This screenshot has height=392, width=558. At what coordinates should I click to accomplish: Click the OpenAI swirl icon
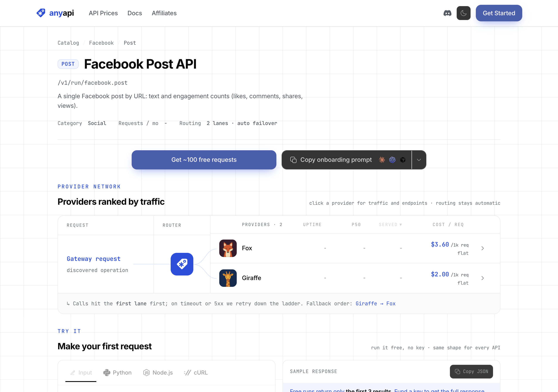(392, 160)
